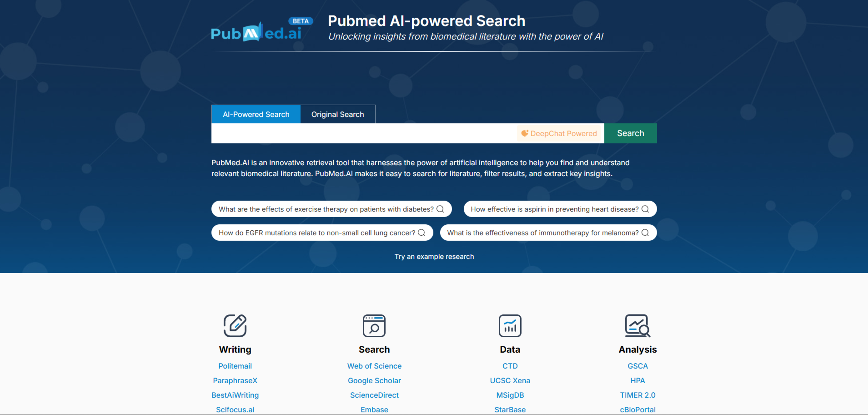Open the UCSC Xena link

[510, 380]
